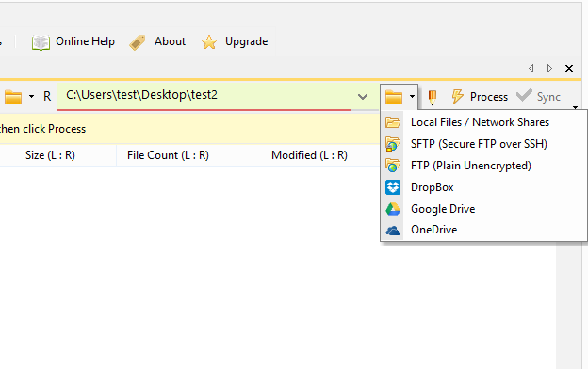Viewport: 588px width, 369px height.
Task: Click the Local Files open-folder icon
Action: (393, 122)
